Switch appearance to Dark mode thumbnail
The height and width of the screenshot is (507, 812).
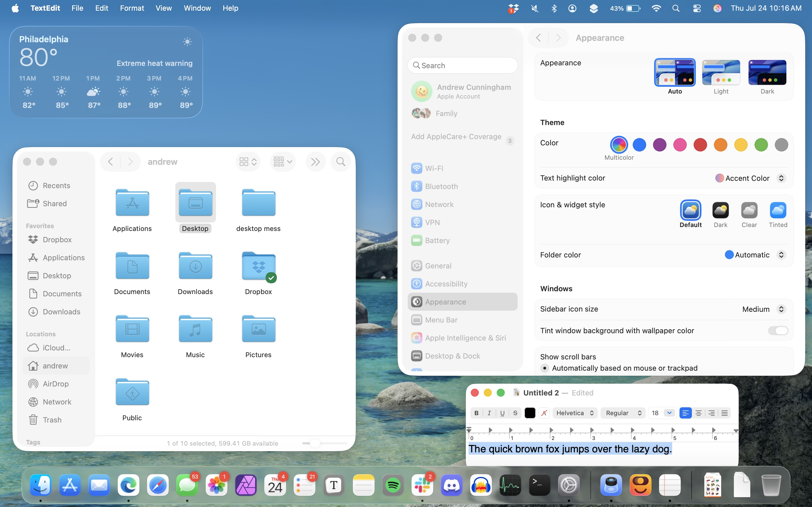pyautogui.click(x=767, y=73)
